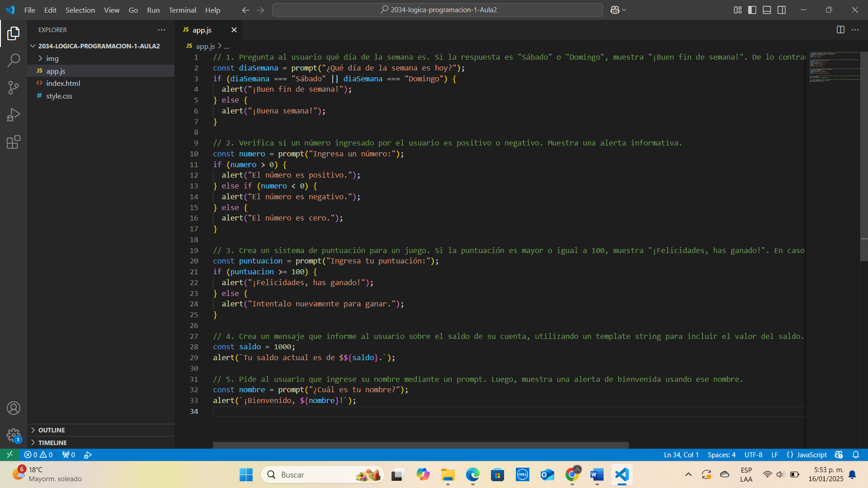Screen dimensions: 868x488
Task: Click the JavaScript language mode in status bar
Action: tap(811, 455)
